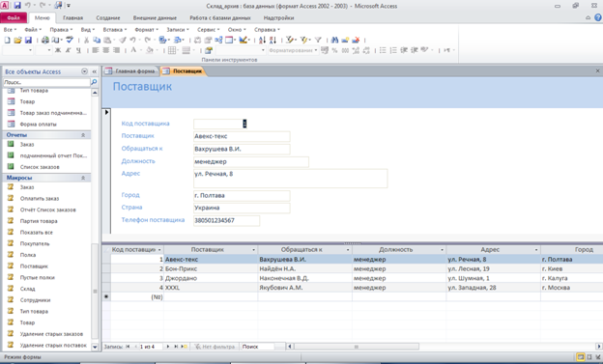
Task: Go to next record navigation arrow
Action: pos(168,347)
